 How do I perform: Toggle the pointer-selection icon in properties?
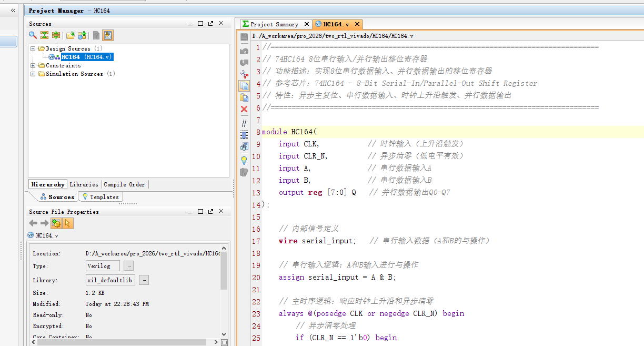[x=68, y=223]
